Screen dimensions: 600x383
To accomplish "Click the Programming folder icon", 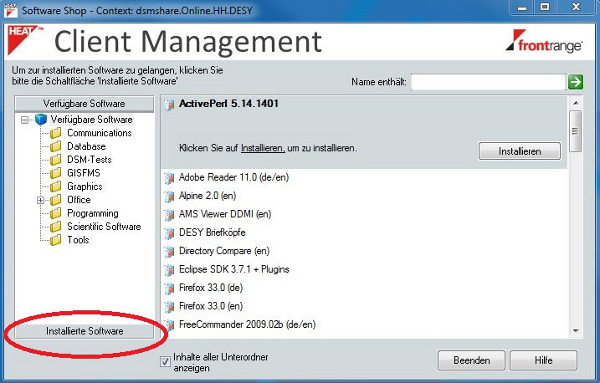I will [55, 214].
